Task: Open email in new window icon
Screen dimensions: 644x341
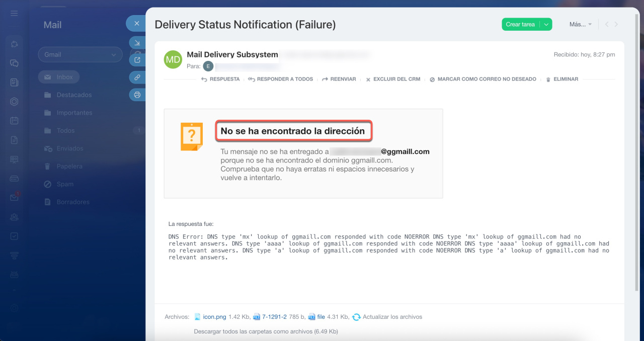Action: pyautogui.click(x=137, y=60)
